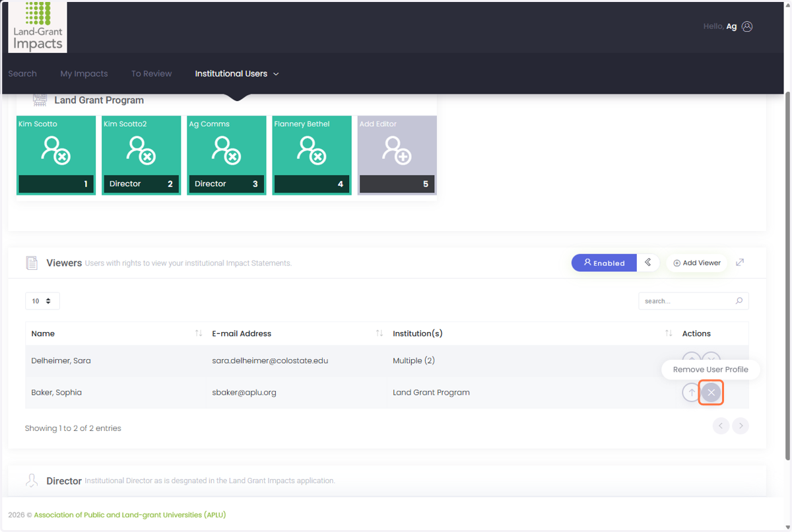Viewport: 792px width, 532px height.
Task: Sort viewers by Name column arrows
Action: (198, 333)
